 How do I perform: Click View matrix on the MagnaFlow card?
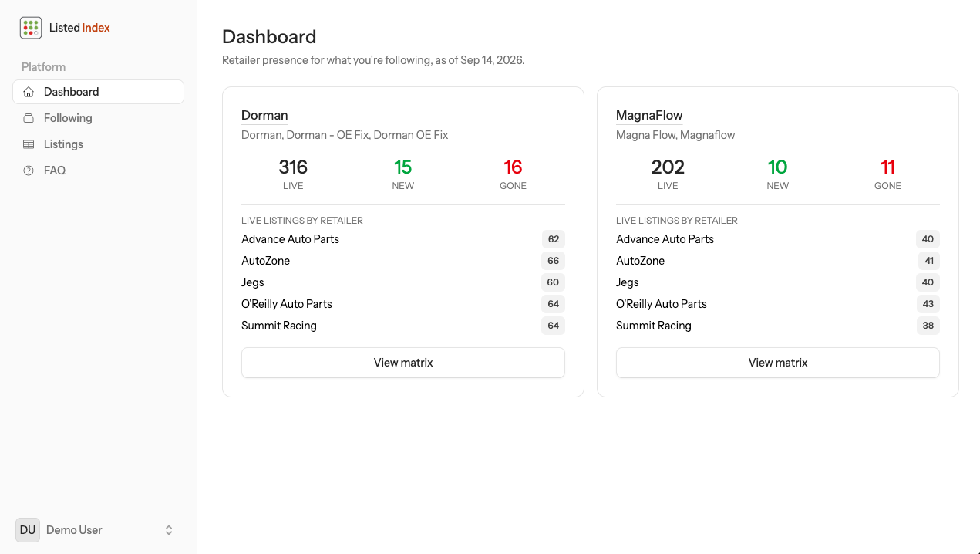pos(778,363)
